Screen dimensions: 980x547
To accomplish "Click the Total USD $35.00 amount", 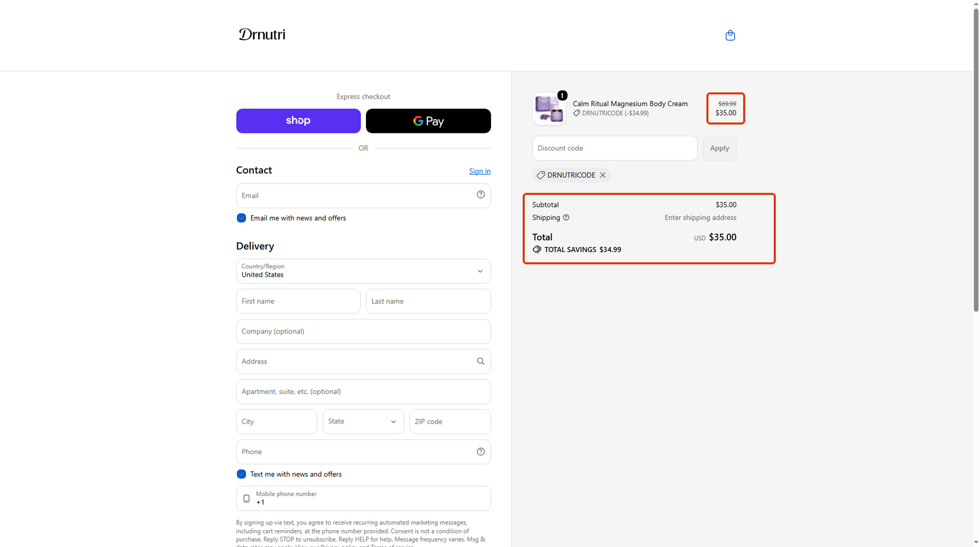I will pyautogui.click(x=722, y=237).
